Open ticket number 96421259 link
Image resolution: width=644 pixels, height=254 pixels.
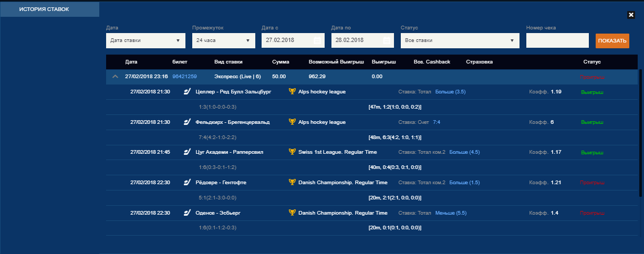pos(184,77)
